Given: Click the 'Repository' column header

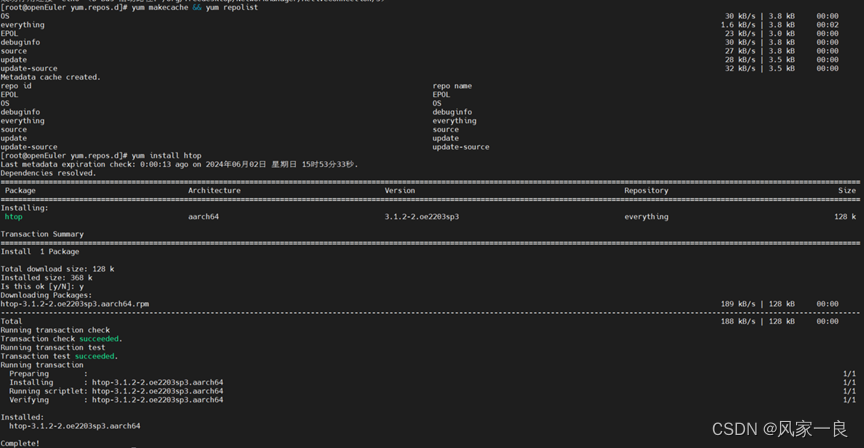Looking at the screenshot, I should 646,191.
